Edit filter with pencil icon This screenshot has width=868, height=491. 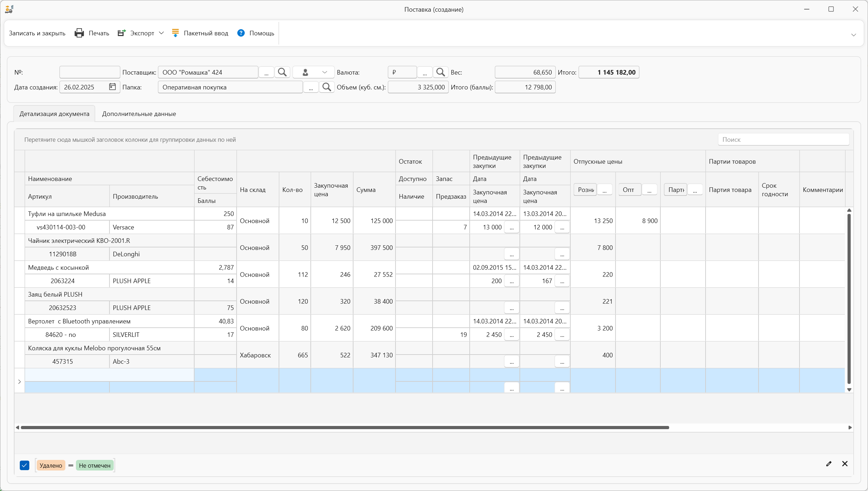pyautogui.click(x=829, y=464)
